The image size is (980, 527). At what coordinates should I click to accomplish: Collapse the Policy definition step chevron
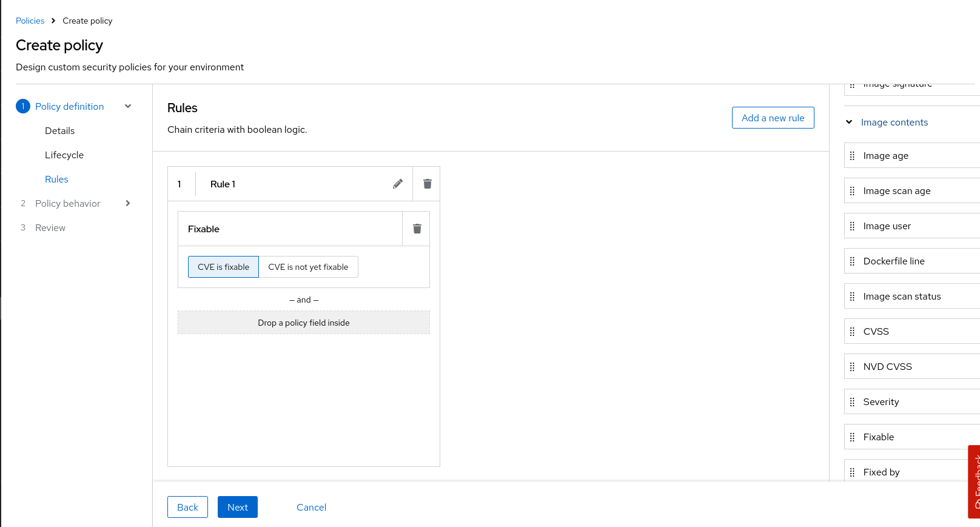(x=128, y=106)
